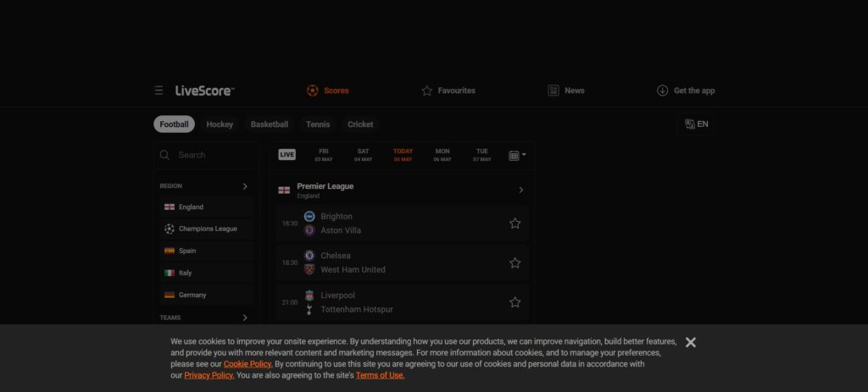Click the Favourites star icon in header

coord(427,90)
